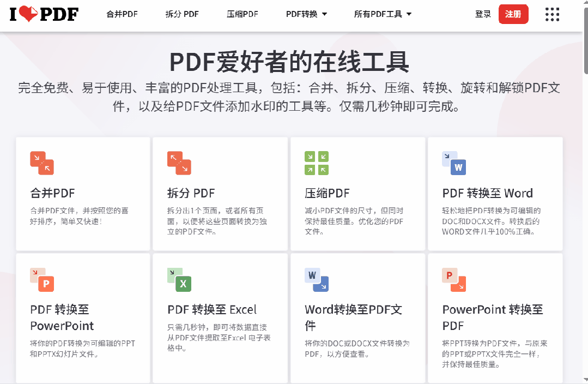Click the PDF 转换至 Excel icon
The width and height of the screenshot is (588, 384).
[x=179, y=280]
